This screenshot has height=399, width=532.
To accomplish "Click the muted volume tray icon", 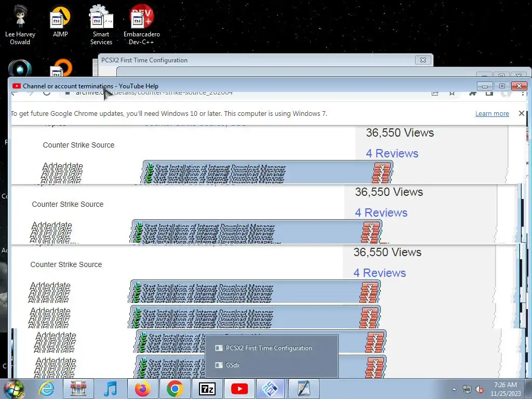I will [480, 389].
